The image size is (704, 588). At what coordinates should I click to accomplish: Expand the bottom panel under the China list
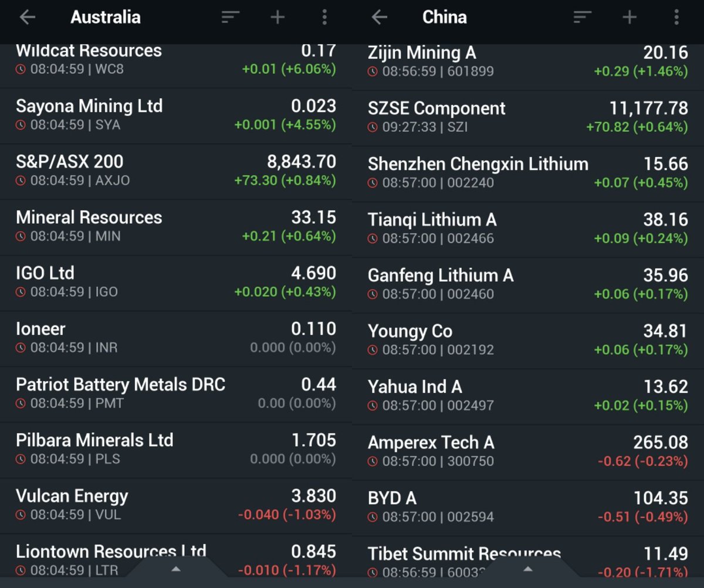pyautogui.click(x=526, y=569)
